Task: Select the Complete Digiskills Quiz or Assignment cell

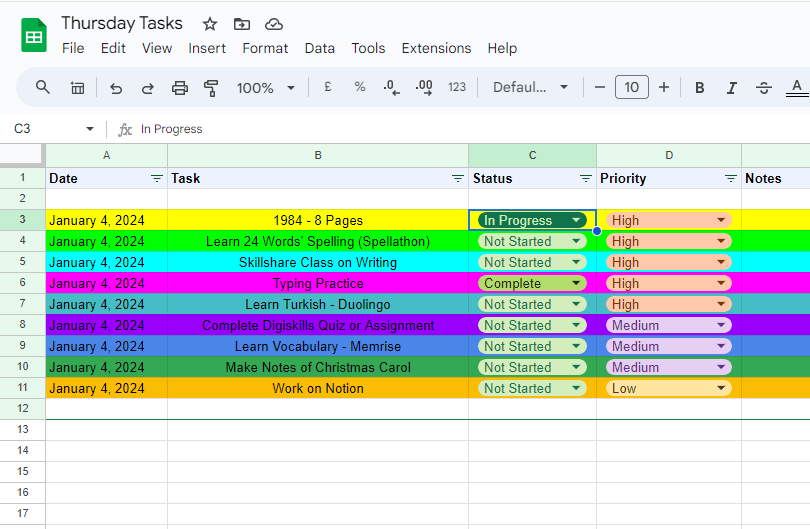Action: coord(318,325)
